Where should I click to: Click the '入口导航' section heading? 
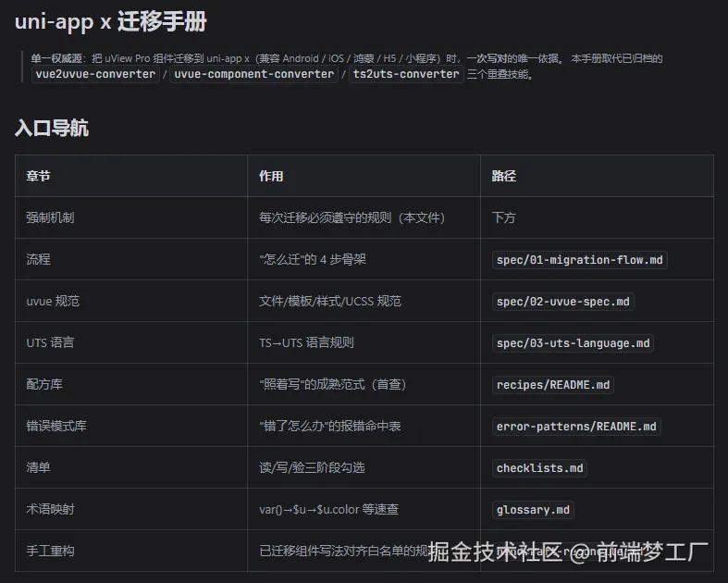[52, 128]
